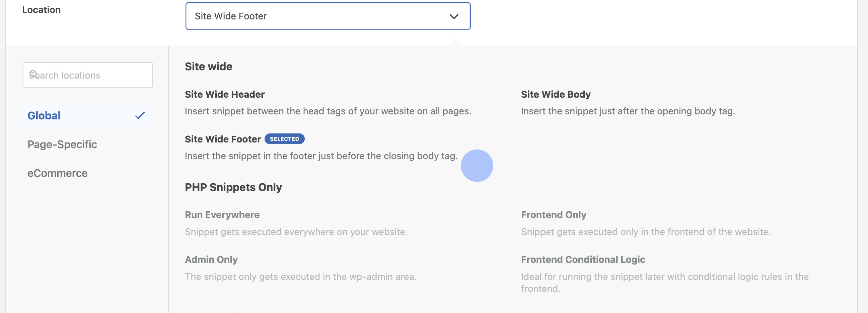Click the search magnifier icon in locations field
The height and width of the screenshot is (313, 868).
tap(33, 74)
